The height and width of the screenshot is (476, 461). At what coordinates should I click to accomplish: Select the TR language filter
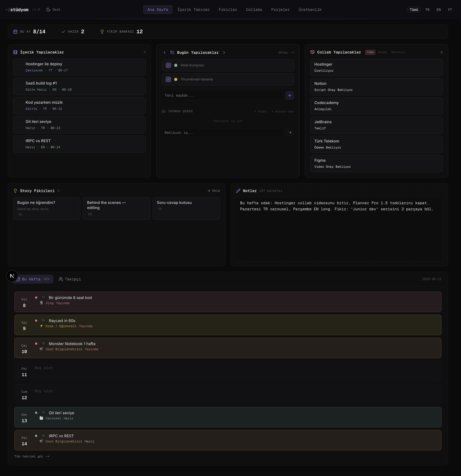coord(427,10)
